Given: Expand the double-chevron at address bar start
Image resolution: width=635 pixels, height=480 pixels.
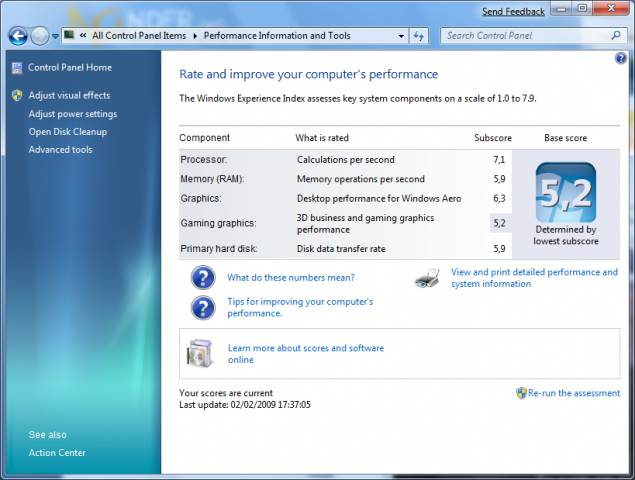Looking at the screenshot, I should click(83, 36).
